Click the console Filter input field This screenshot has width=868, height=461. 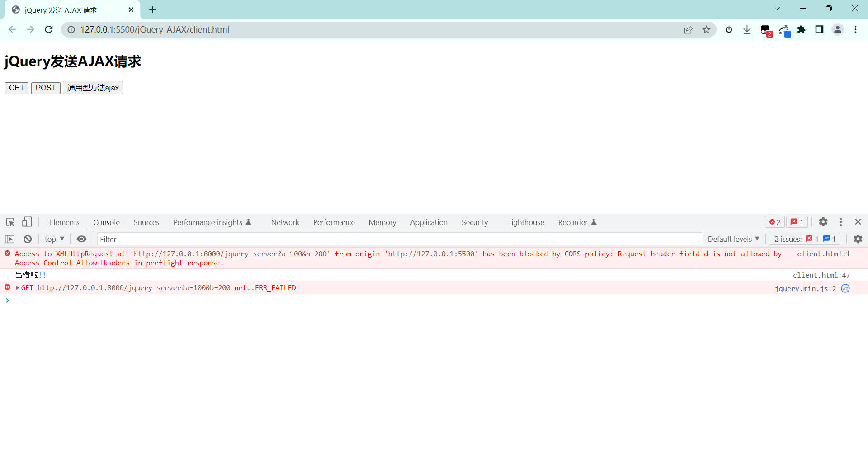click(x=400, y=239)
